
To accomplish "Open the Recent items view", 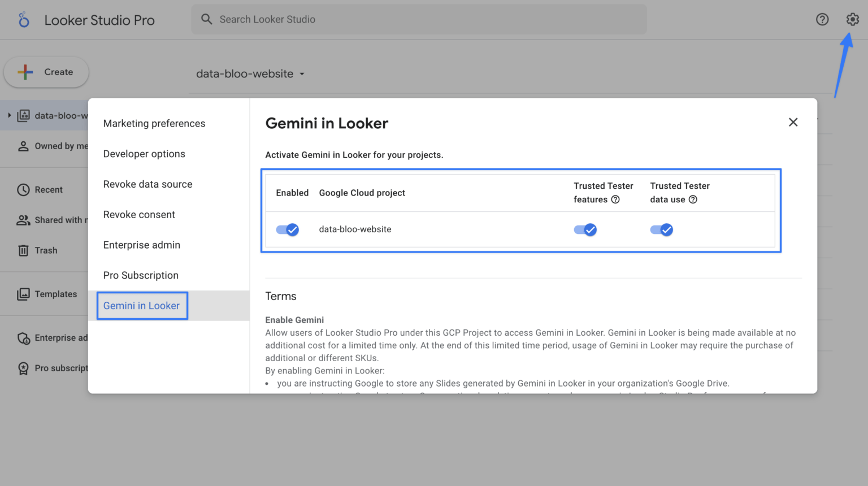I will click(23, 189).
